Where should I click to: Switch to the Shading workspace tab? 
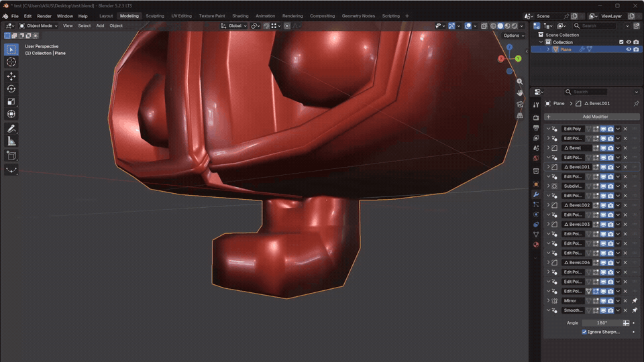click(x=240, y=16)
